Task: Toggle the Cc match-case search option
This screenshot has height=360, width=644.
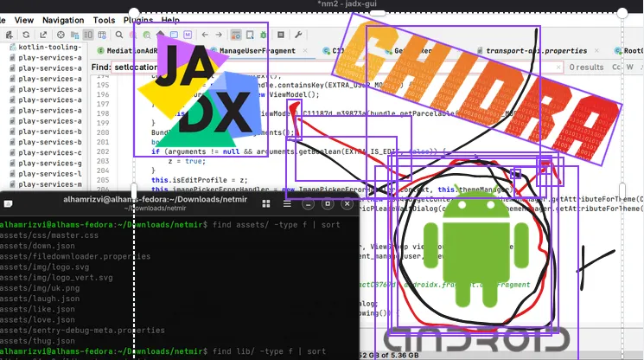Action: [616, 67]
